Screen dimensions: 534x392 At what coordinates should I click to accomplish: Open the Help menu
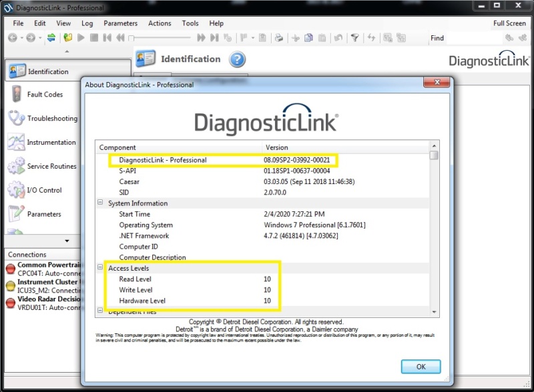[216, 23]
